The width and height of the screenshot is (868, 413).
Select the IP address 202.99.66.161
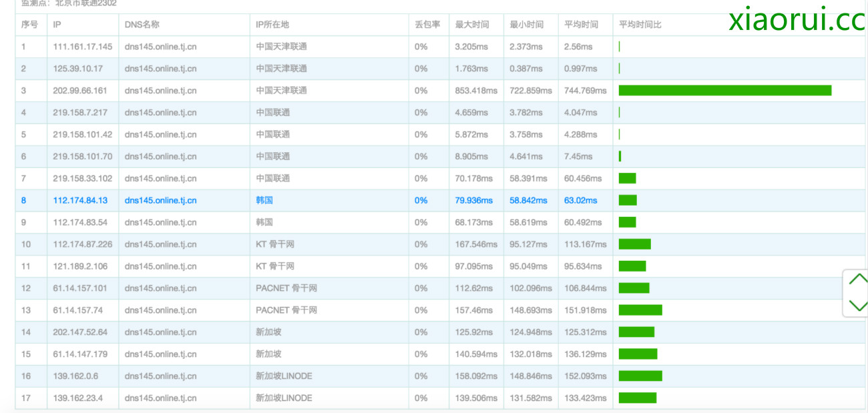[x=80, y=90]
